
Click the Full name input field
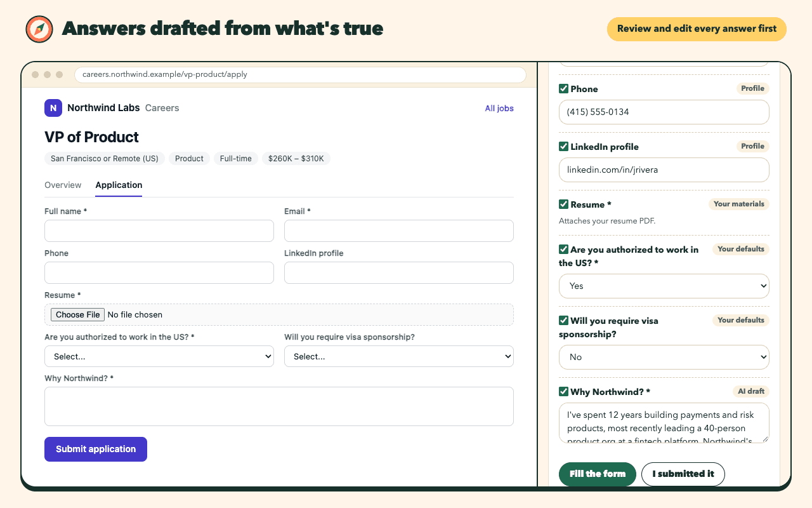coord(159,231)
